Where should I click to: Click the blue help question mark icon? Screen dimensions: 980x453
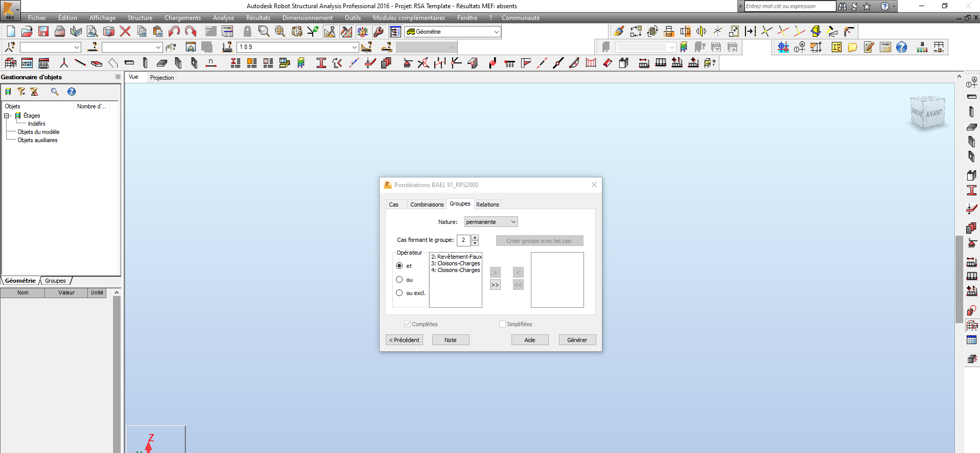(902, 48)
